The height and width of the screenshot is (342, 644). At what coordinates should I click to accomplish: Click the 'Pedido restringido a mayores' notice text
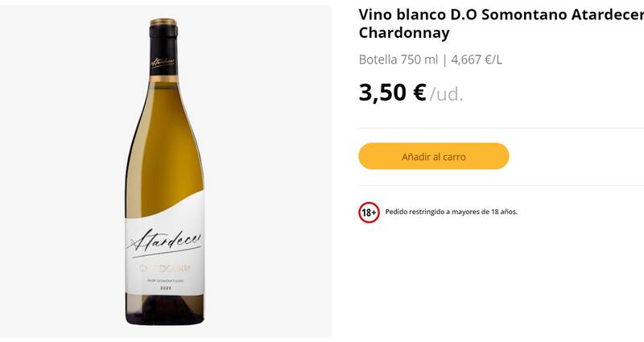pyautogui.click(x=451, y=212)
